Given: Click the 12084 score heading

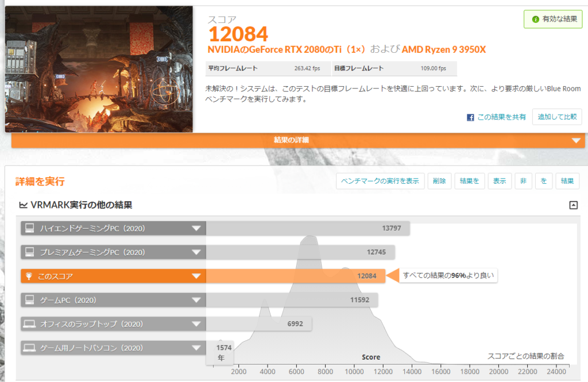Looking at the screenshot, I should 238,34.
